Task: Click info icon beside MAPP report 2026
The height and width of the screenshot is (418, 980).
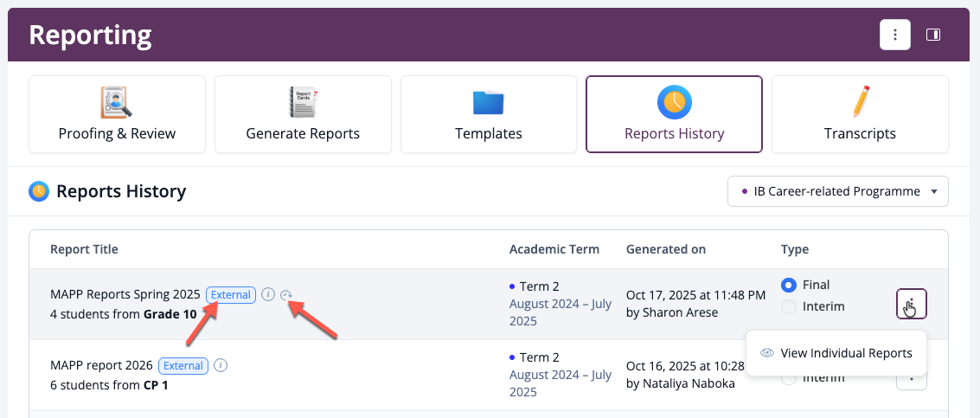Action: (x=221, y=365)
